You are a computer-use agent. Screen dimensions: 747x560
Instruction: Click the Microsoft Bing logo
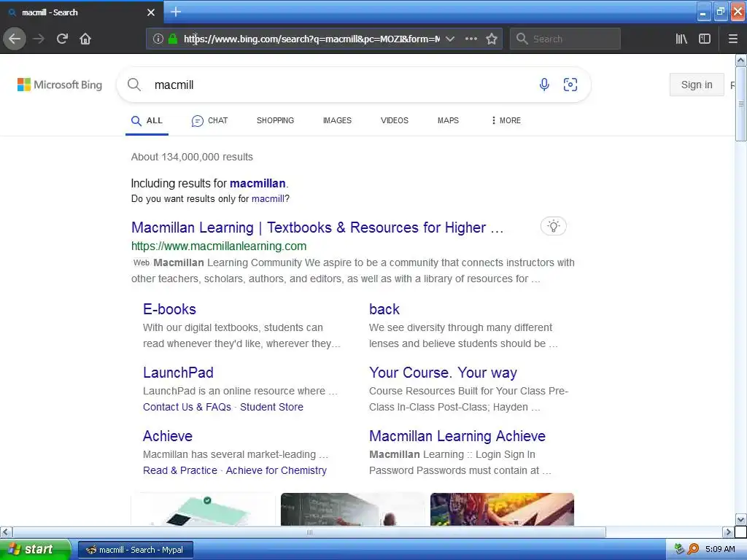click(60, 85)
